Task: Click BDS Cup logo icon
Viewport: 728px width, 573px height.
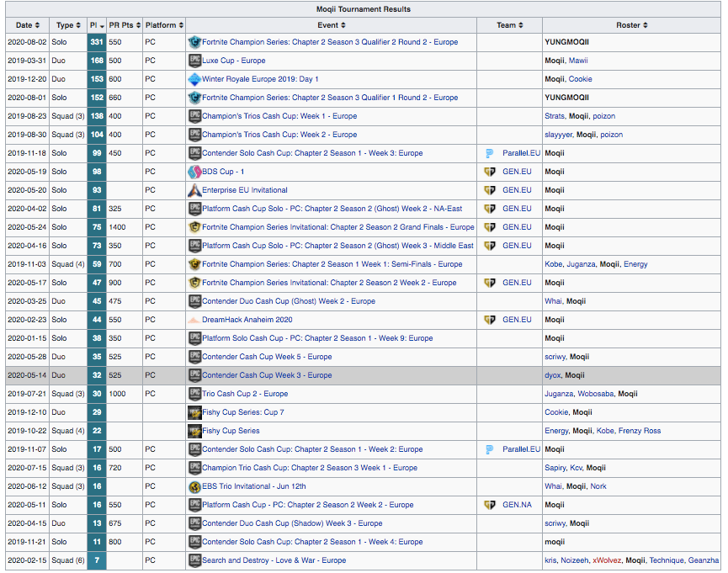Action: click(194, 172)
